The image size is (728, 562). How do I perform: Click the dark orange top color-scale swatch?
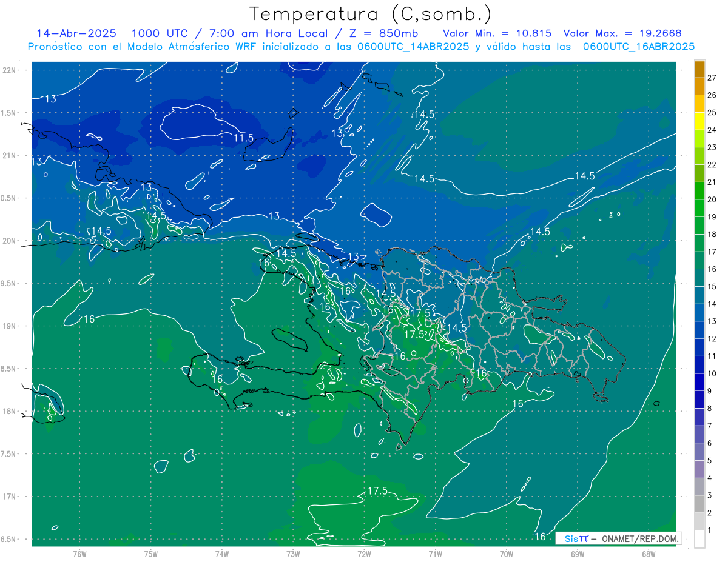[699, 69]
